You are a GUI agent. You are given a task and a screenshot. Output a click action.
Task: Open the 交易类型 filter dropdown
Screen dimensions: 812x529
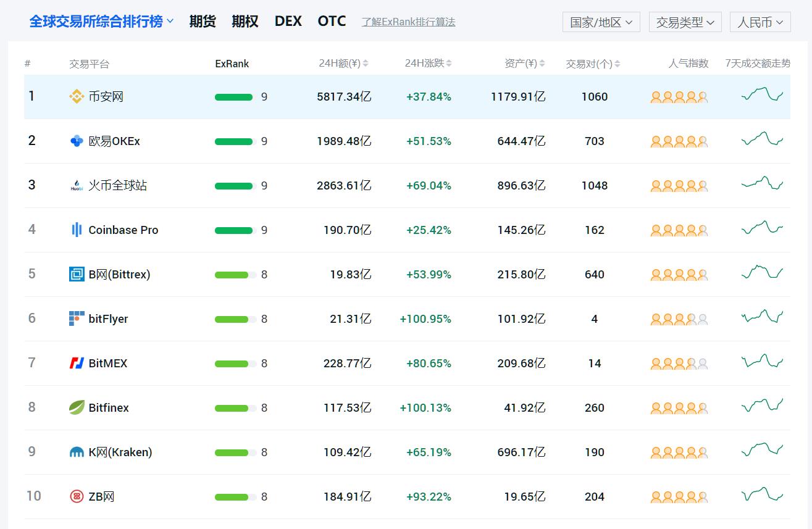point(685,22)
